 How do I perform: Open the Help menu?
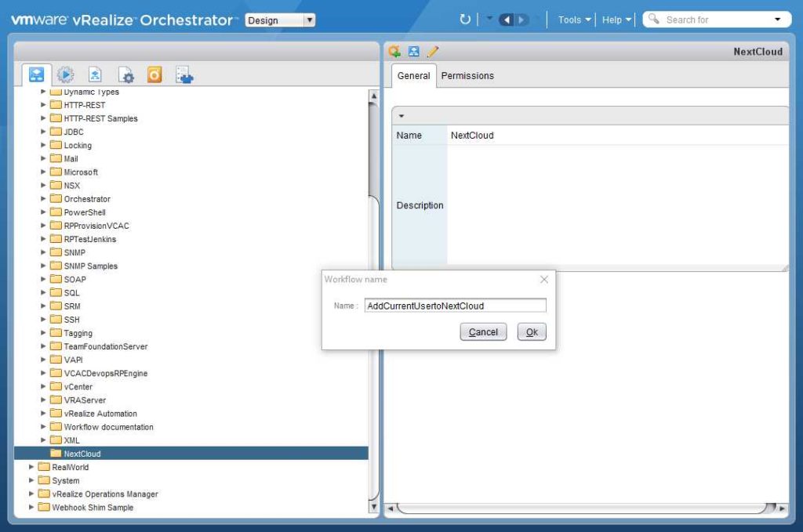616,20
